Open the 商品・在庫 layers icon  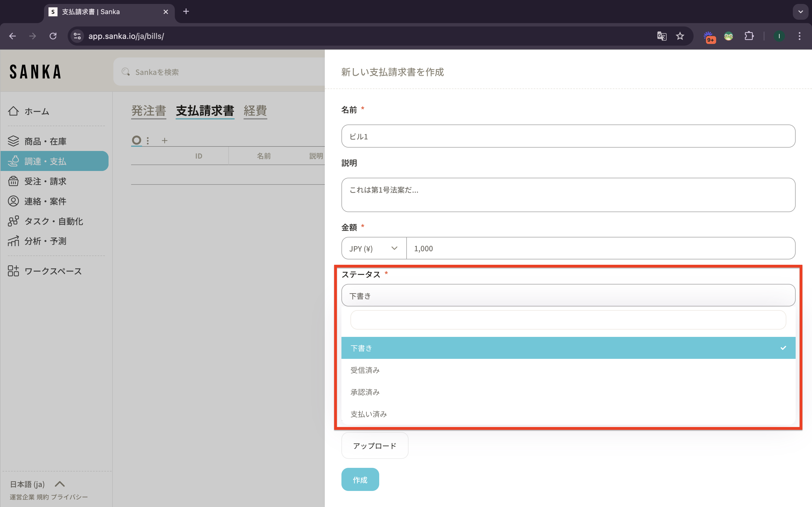tap(14, 141)
